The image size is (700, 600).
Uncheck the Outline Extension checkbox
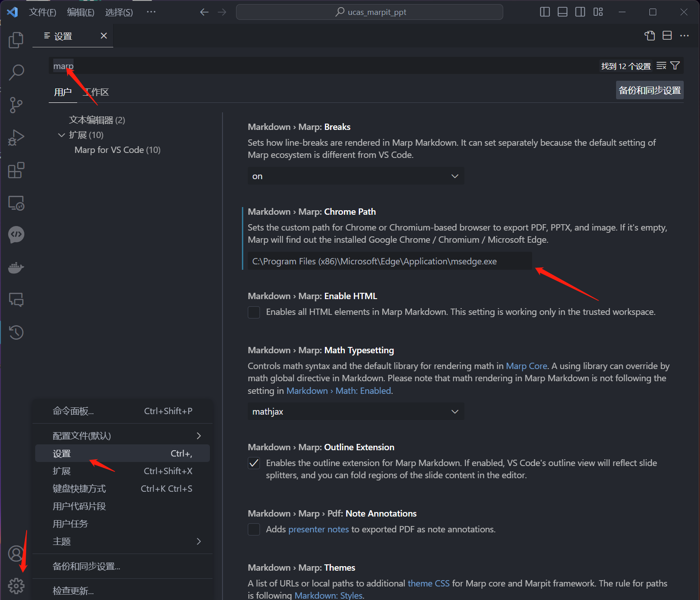(254, 463)
